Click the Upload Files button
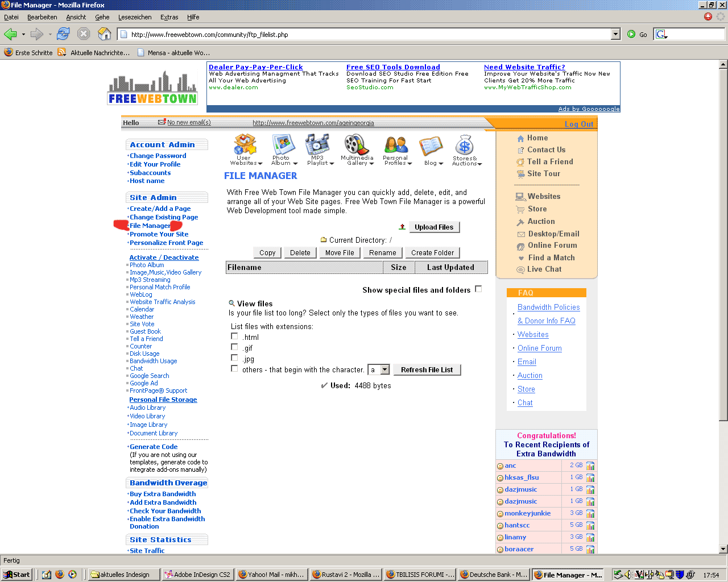Viewport: 728px width, 582px height. click(x=434, y=227)
